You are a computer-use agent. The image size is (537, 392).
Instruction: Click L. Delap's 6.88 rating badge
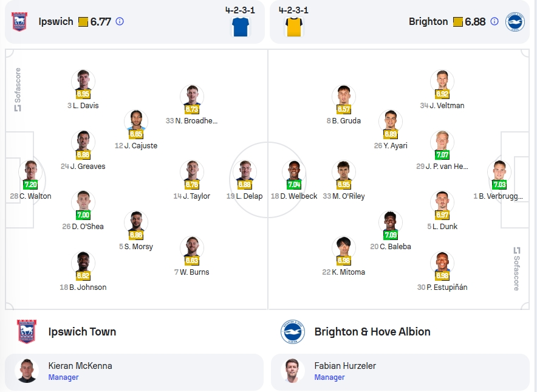click(x=245, y=185)
